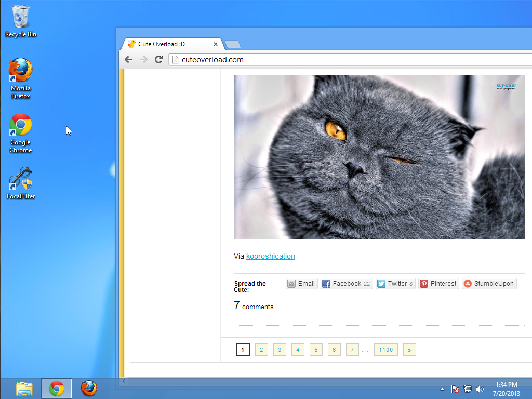Click the horizontal scrollbar left arrow
Viewport: 532px width, 399px height.
[124, 381]
